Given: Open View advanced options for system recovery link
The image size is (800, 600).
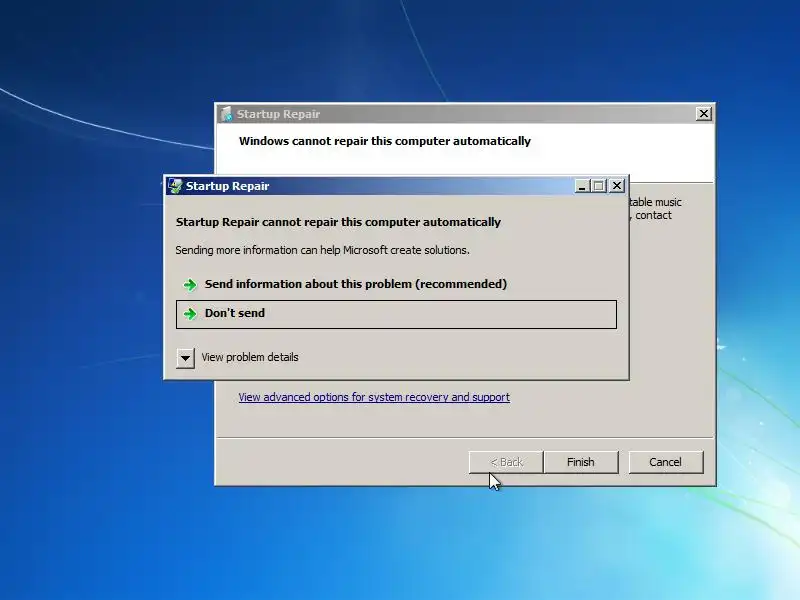Looking at the screenshot, I should point(374,397).
